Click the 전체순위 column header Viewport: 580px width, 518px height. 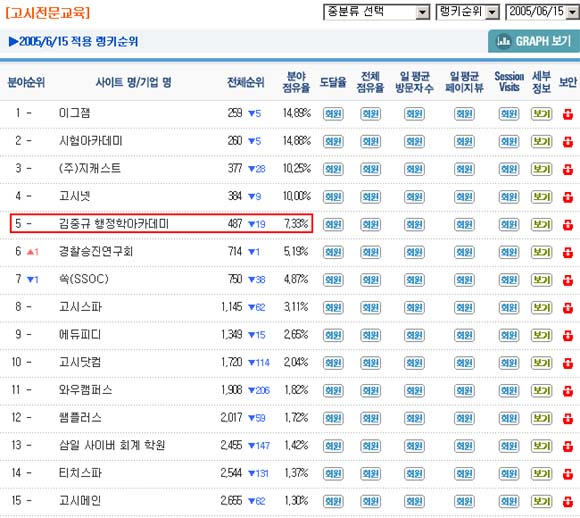point(246,82)
